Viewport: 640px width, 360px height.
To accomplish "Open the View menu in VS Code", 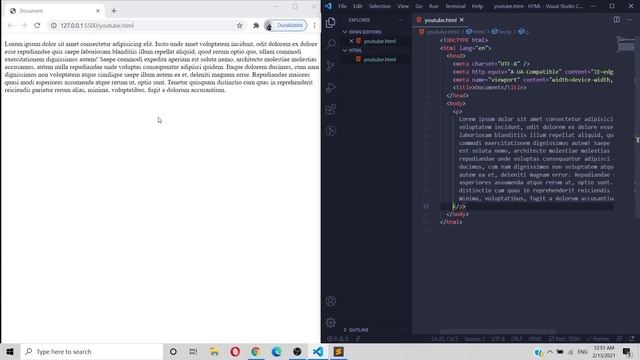I will (403, 6).
